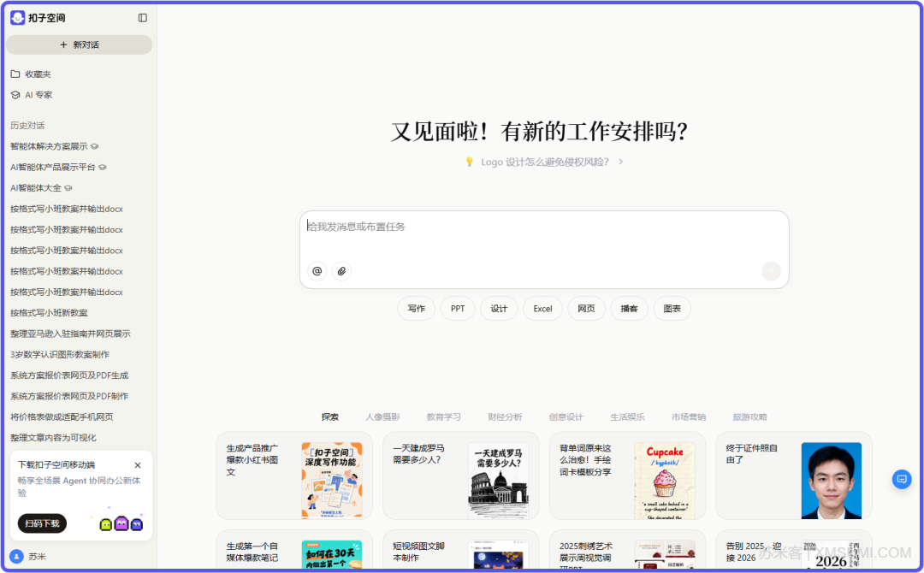This screenshot has width=924, height=573.
Task: Select the 网页 task chip
Action: [586, 309]
